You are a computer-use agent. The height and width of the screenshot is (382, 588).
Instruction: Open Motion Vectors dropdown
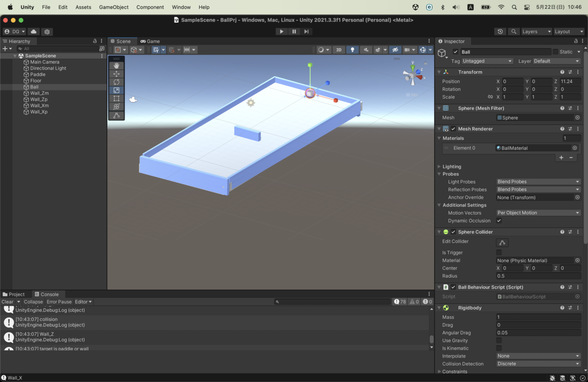pos(539,213)
